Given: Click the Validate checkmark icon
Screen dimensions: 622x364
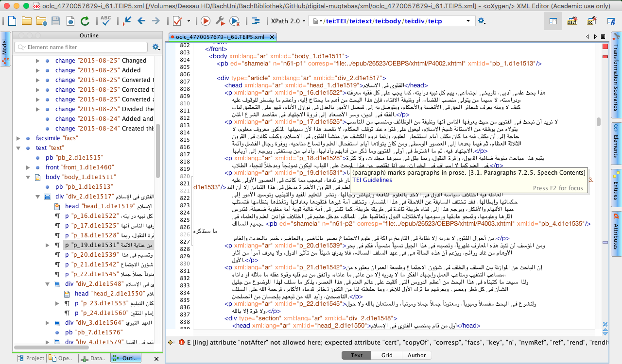Looking at the screenshot, I should pyautogui.click(x=177, y=21).
